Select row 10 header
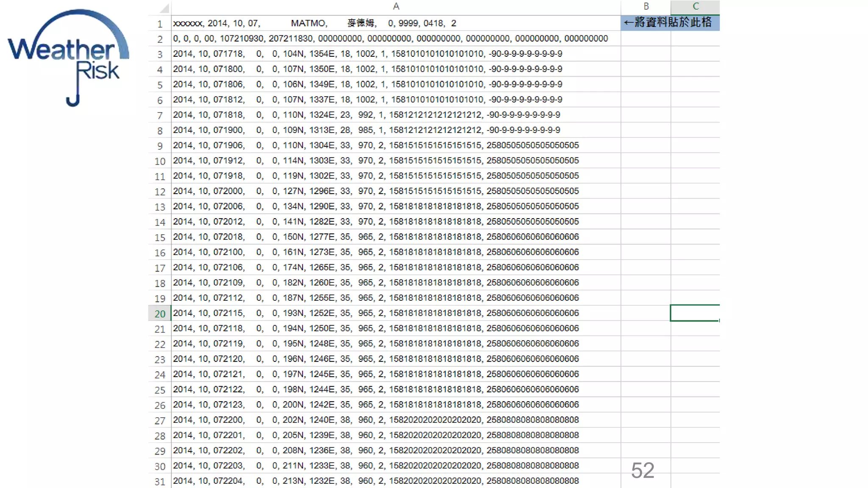Screen dimensions: 868x488 (x=160, y=161)
